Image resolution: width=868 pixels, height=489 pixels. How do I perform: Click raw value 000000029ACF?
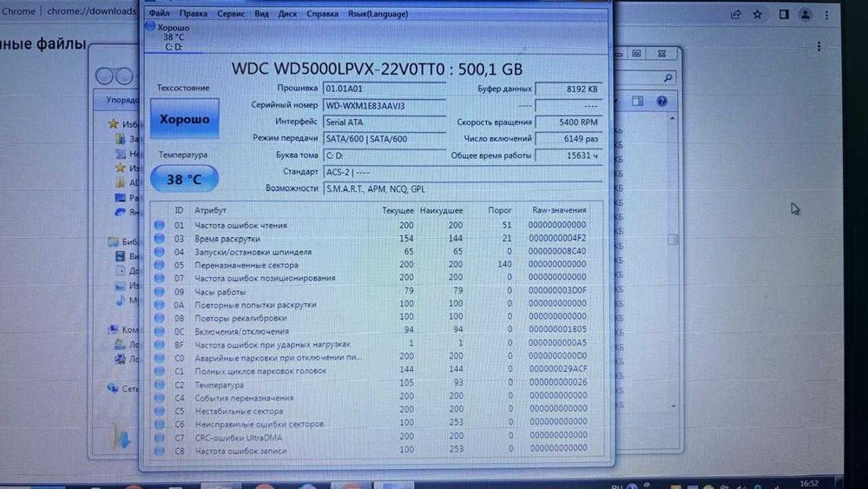tap(558, 369)
